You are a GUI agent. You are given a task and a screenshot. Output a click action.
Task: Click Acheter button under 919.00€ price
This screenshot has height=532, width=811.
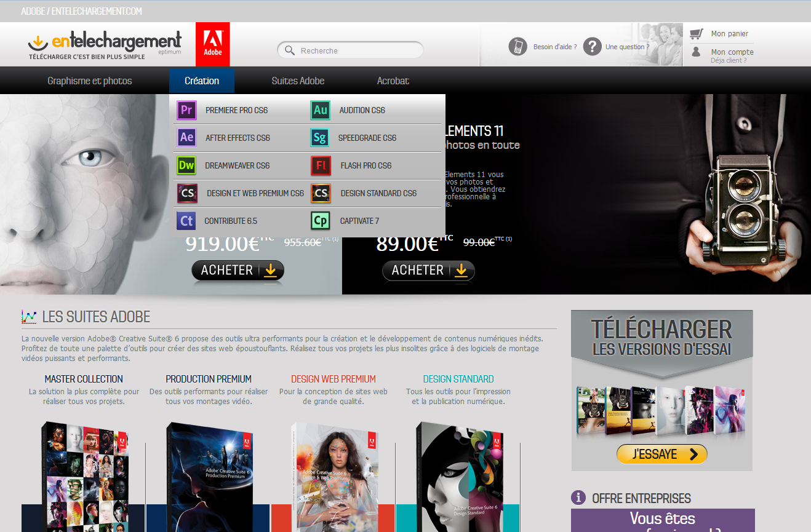tap(238, 271)
